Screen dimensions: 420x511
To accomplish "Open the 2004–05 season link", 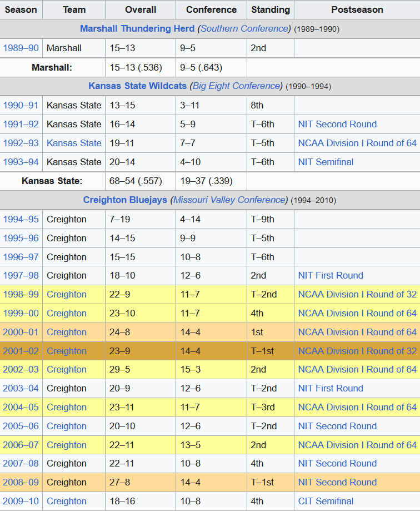I will pos(21,408).
